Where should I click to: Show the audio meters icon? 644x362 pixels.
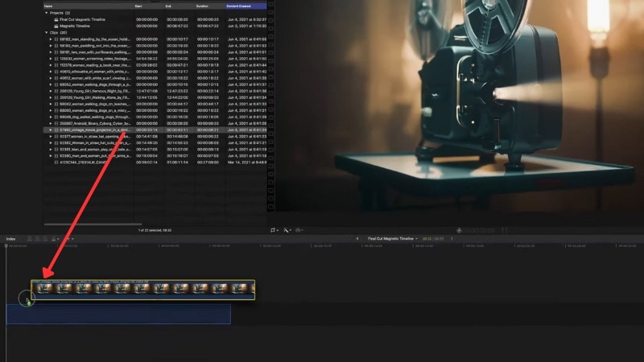click(505, 230)
